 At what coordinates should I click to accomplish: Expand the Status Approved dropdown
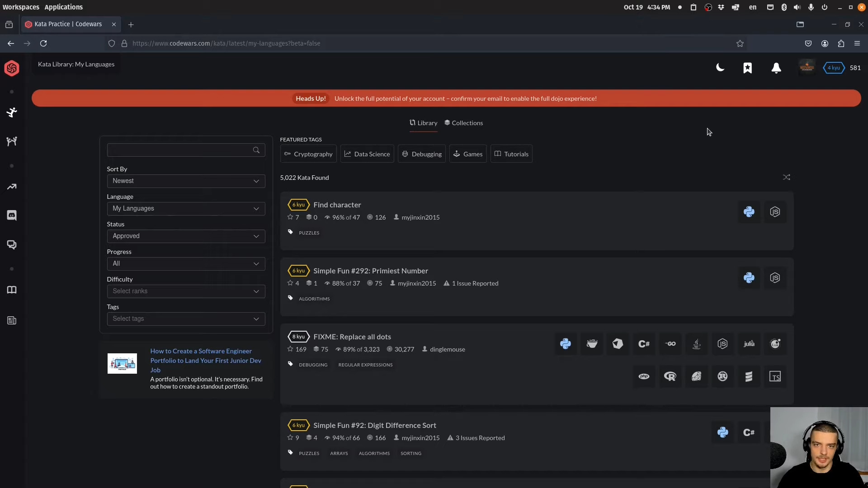(186, 236)
